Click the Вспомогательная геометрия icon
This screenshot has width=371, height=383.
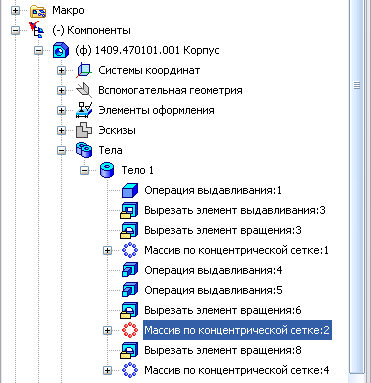tap(84, 90)
